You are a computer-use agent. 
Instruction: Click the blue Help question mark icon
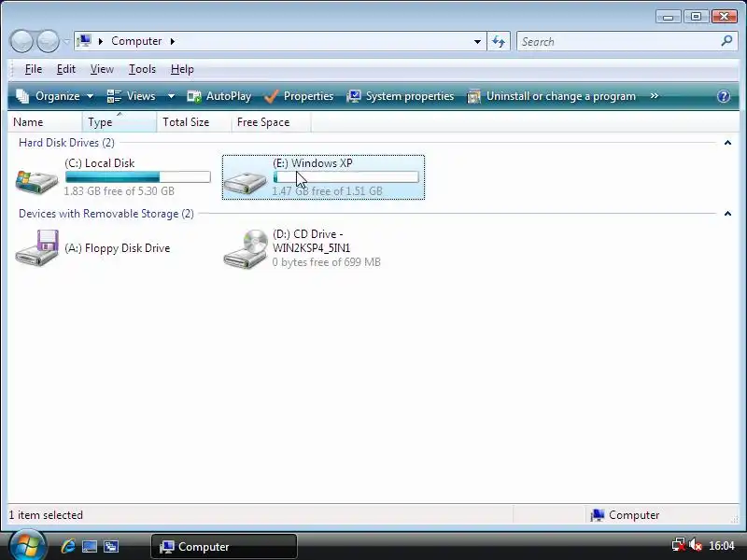click(x=723, y=96)
